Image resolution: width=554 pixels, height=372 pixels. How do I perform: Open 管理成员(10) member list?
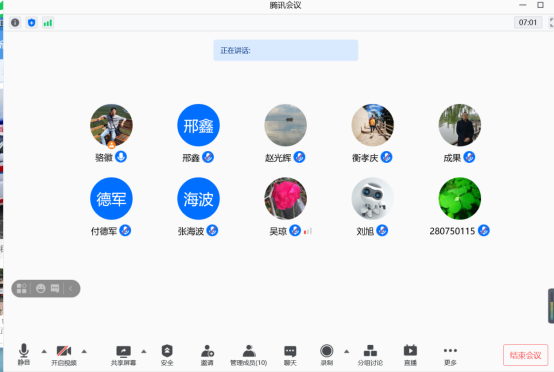(x=249, y=355)
